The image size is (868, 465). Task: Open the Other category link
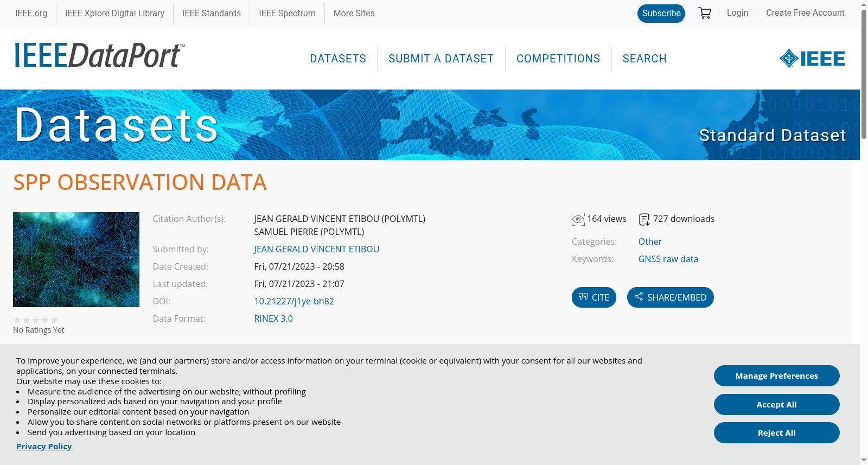(650, 241)
